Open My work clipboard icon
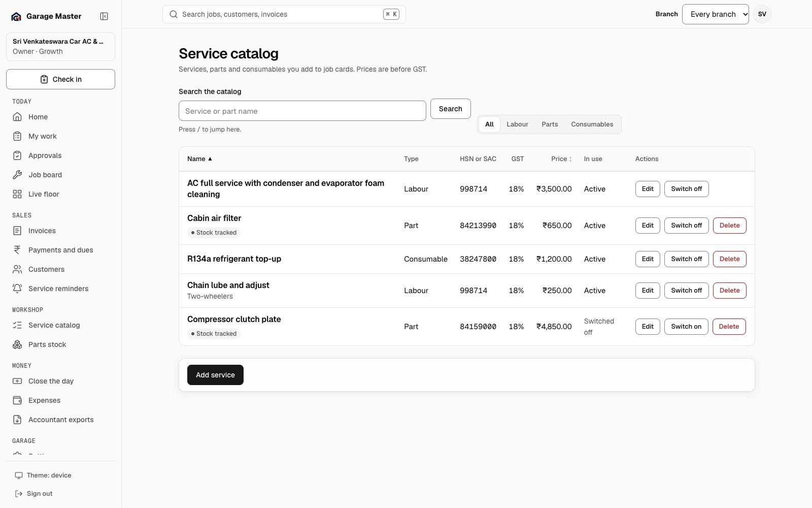Viewport: 812px width, 508px height. [17, 136]
